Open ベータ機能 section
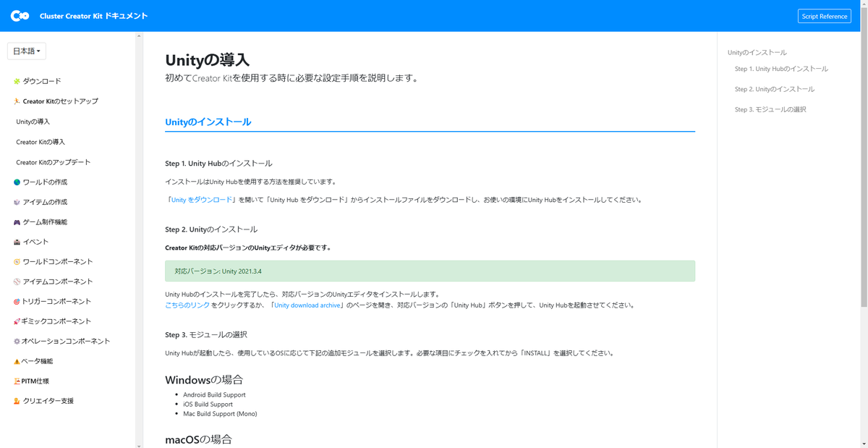This screenshot has height=448, width=868. (37, 361)
